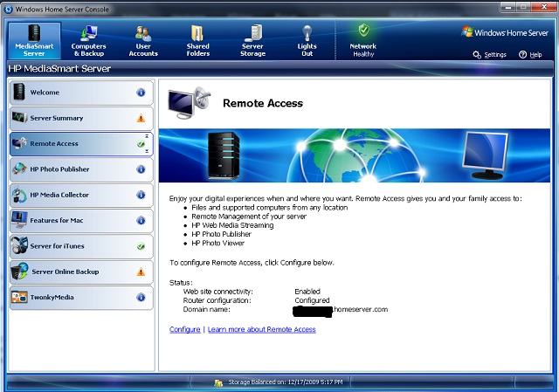Click the warning icon beside Server Summary

point(141,118)
